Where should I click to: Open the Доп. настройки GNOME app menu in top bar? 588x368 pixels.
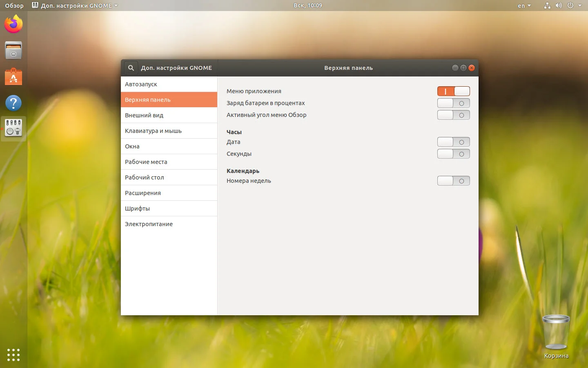coord(75,6)
